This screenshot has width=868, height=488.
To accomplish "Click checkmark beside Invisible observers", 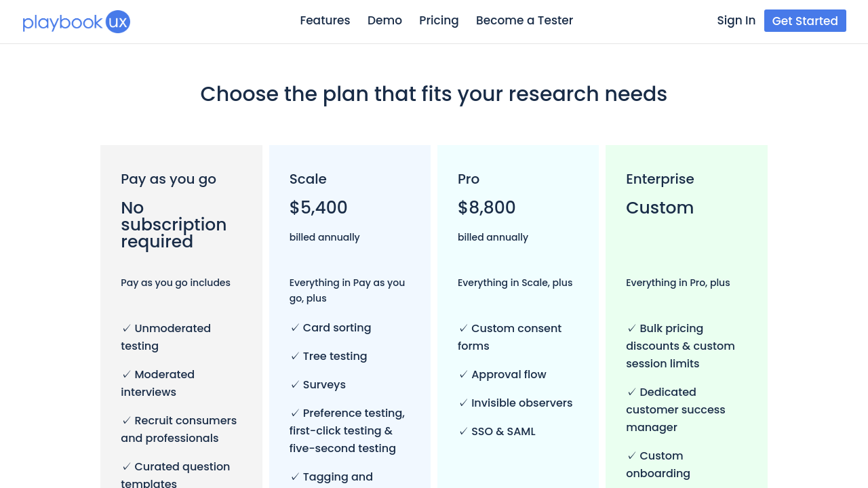I will coord(463,403).
